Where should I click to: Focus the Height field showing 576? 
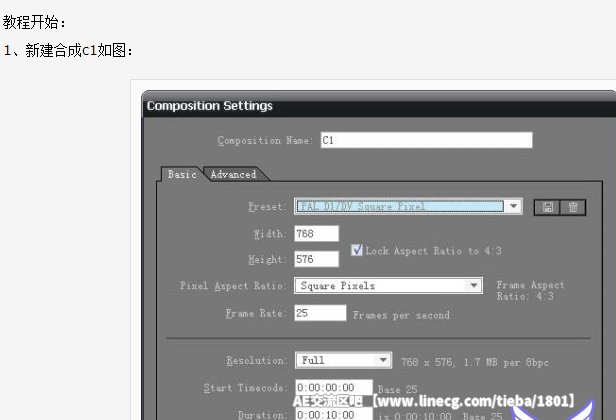pyautogui.click(x=316, y=259)
